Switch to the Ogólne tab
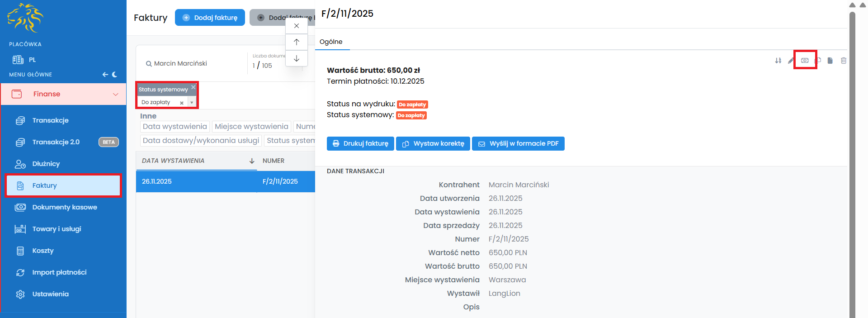Image resolution: width=868 pixels, height=318 pixels. coord(331,42)
